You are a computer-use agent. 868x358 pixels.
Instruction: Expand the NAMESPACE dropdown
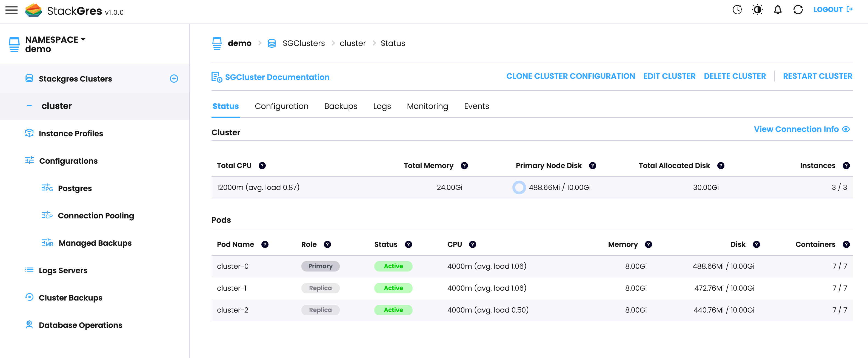pos(55,39)
